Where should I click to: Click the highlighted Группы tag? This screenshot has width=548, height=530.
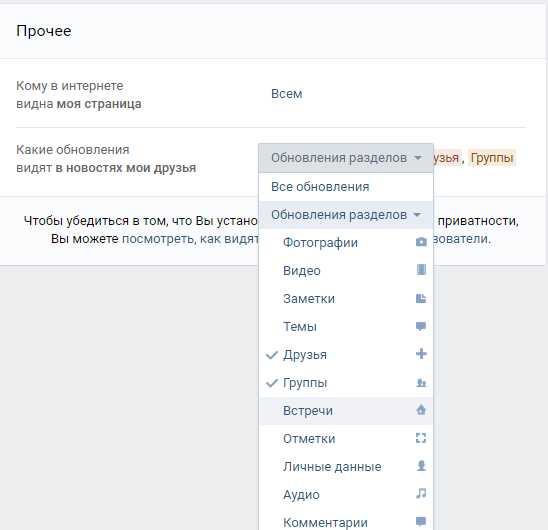pyautogui.click(x=492, y=158)
